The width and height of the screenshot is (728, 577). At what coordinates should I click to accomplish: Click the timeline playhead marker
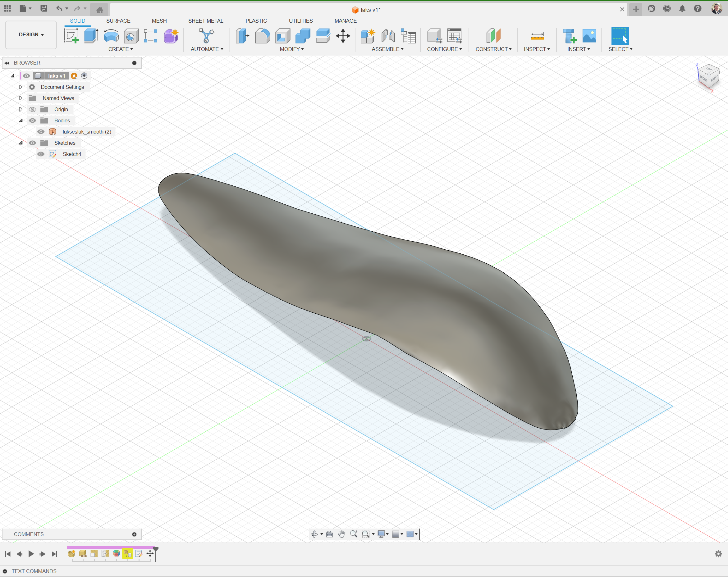pyautogui.click(x=155, y=550)
